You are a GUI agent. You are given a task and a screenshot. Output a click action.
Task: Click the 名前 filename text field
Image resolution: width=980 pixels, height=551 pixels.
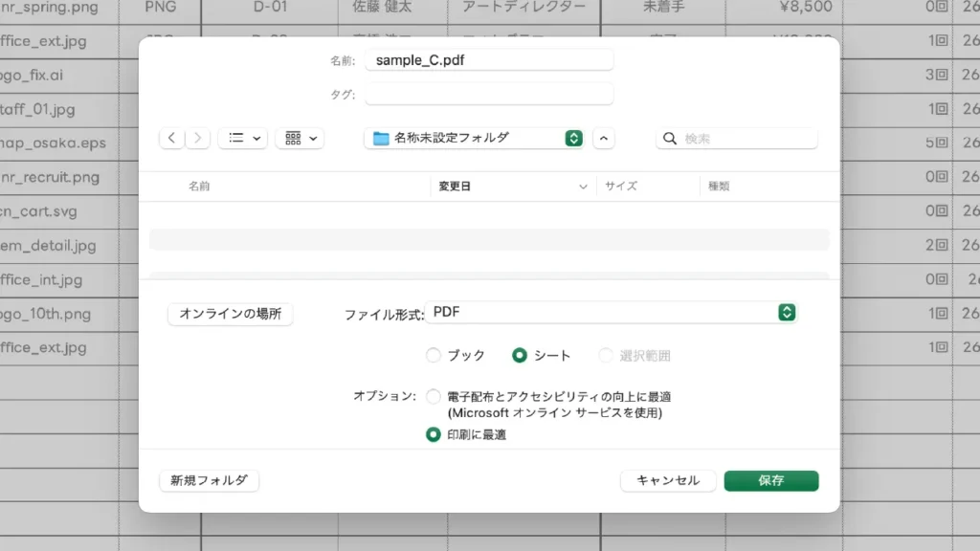(489, 60)
